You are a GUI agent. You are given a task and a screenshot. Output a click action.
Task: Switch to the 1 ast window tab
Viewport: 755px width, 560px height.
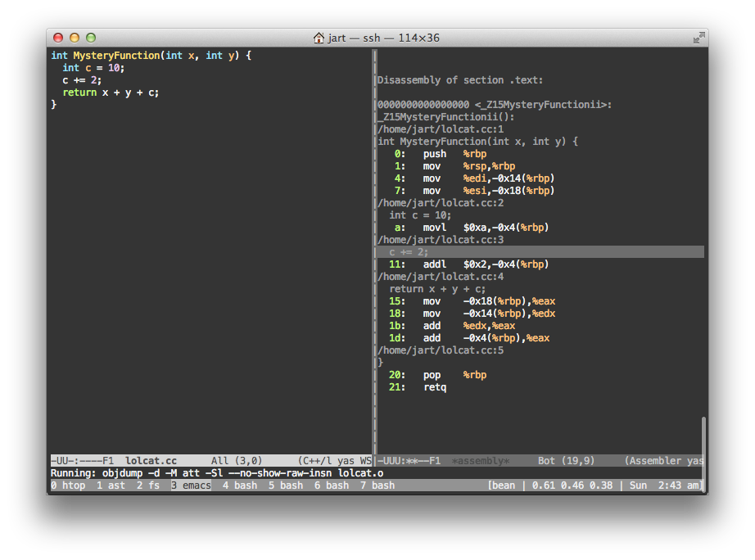[x=111, y=485]
